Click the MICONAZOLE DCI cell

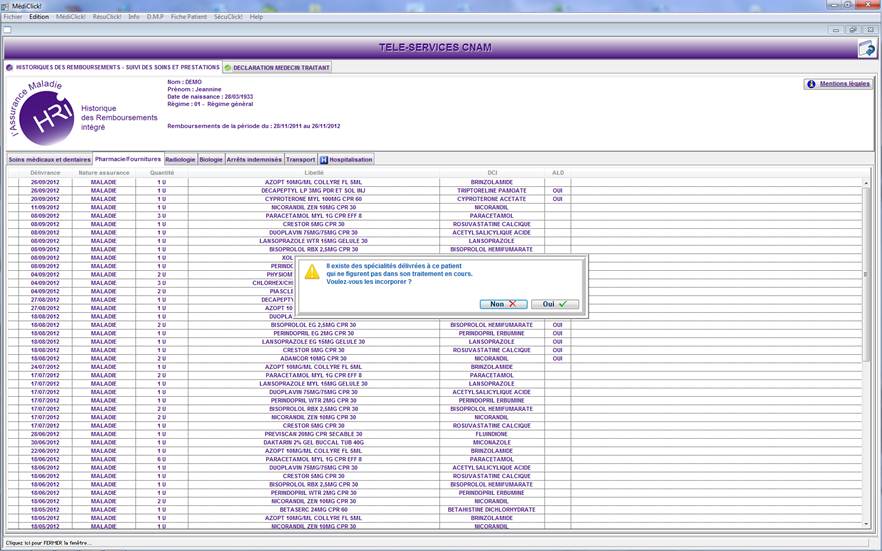492,442
